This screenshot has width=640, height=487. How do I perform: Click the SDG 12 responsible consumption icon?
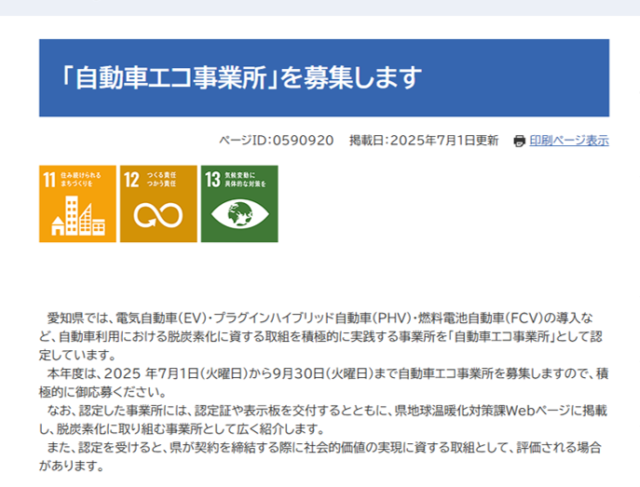(158, 204)
